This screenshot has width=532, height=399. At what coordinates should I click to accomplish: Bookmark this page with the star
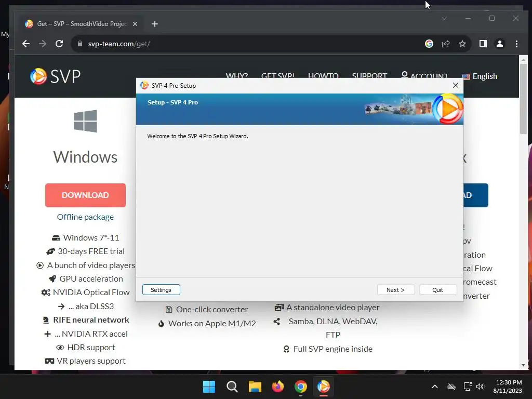click(462, 44)
